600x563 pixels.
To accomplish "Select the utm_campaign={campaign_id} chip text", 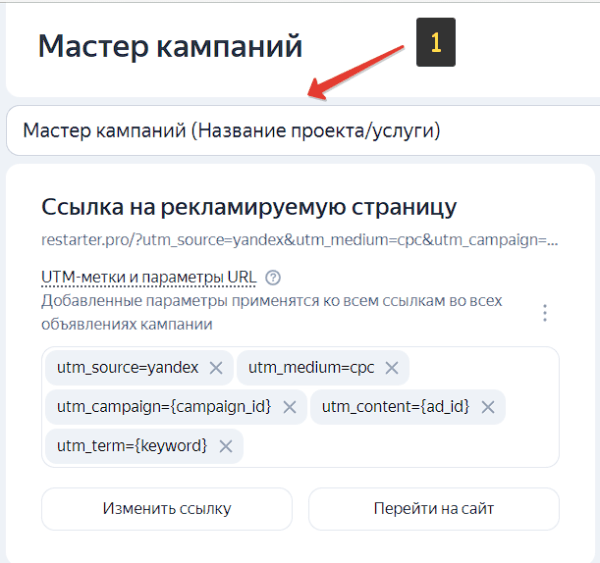I will (164, 407).
